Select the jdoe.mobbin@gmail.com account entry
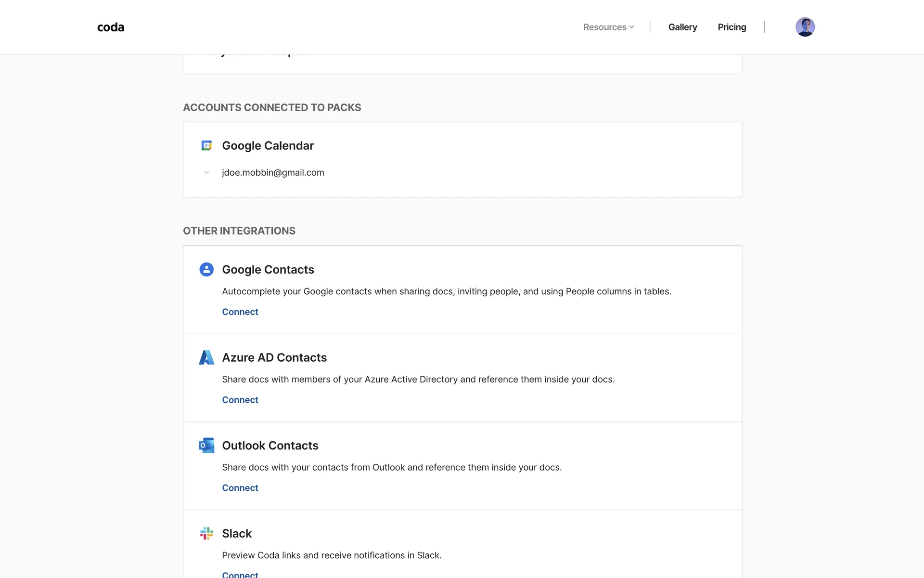The width and height of the screenshot is (924, 578). [273, 172]
